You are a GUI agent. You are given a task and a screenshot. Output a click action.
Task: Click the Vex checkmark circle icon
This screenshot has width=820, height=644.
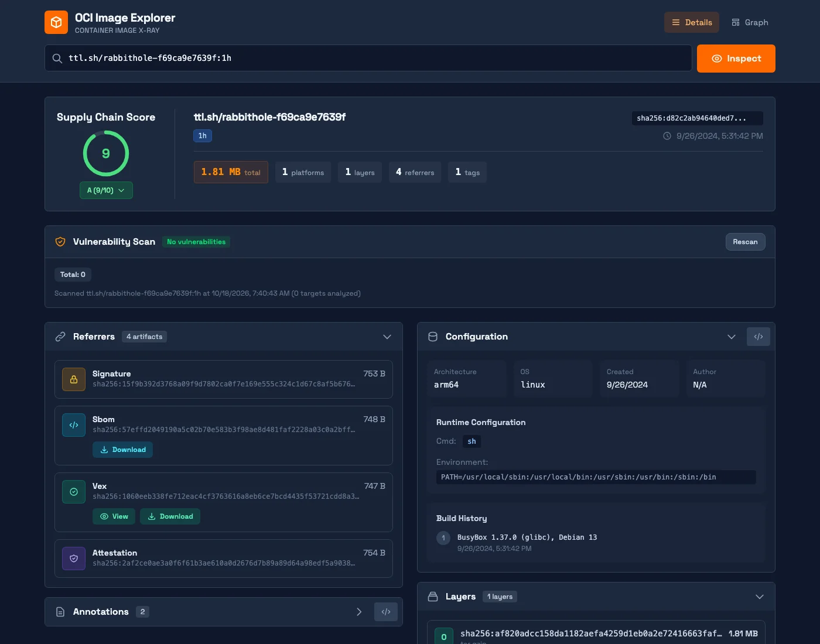click(74, 492)
